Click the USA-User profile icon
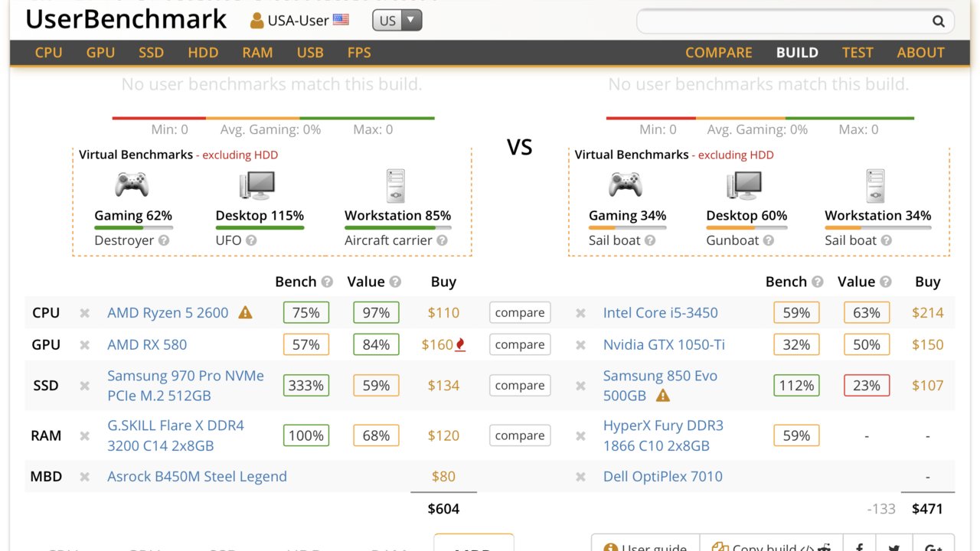This screenshot has height=551, width=980. click(257, 21)
